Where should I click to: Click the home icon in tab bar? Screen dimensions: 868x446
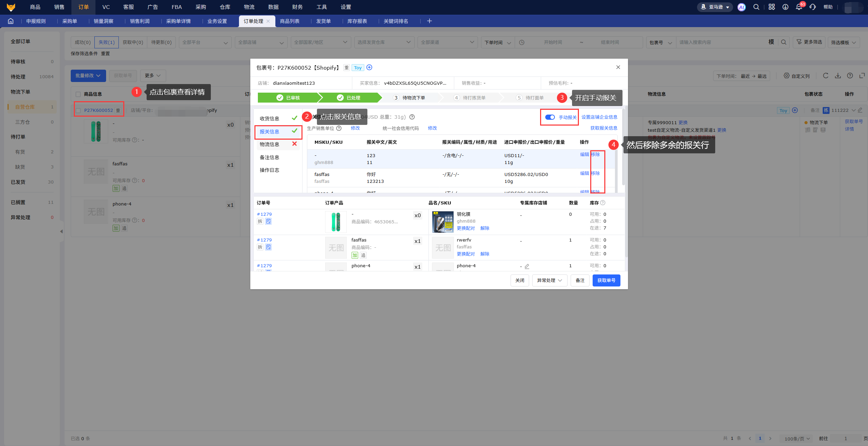(x=11, y=21)
